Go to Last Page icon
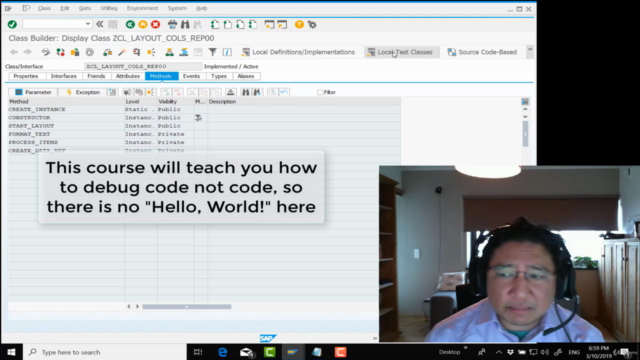This screenshot has height=360, width=640. point(253,24)
